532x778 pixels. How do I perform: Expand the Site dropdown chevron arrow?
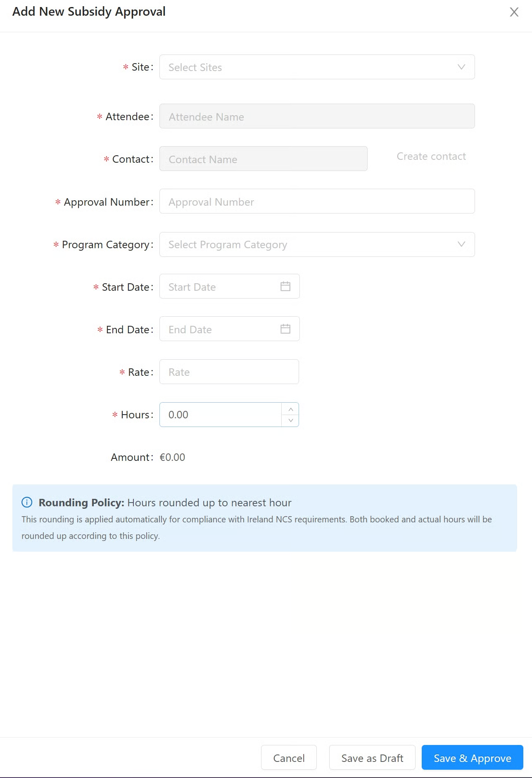[x=461, y=67]
